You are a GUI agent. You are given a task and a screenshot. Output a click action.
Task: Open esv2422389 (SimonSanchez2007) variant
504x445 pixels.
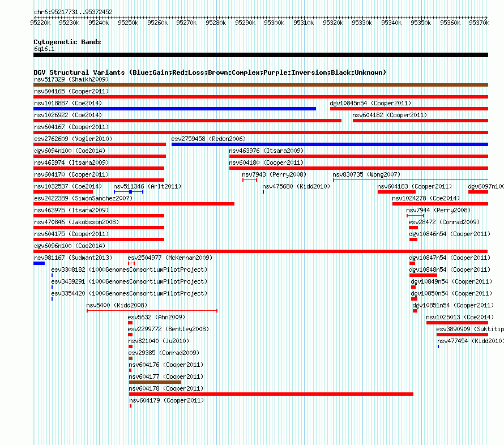tap(83, 198)
